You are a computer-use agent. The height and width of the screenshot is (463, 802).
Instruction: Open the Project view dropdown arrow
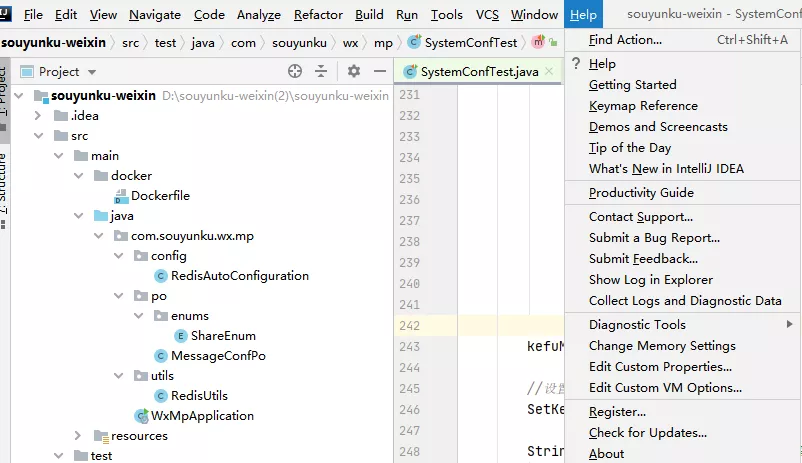click(92, 72)
